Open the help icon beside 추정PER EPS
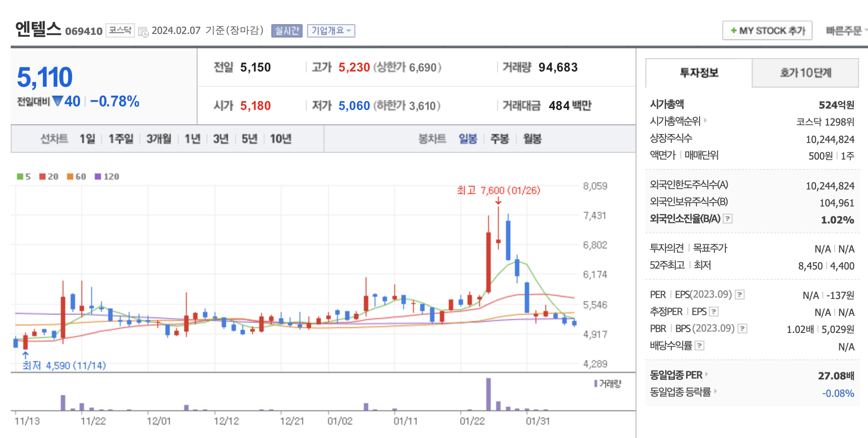The image size is (868, 438). [714, 312]
